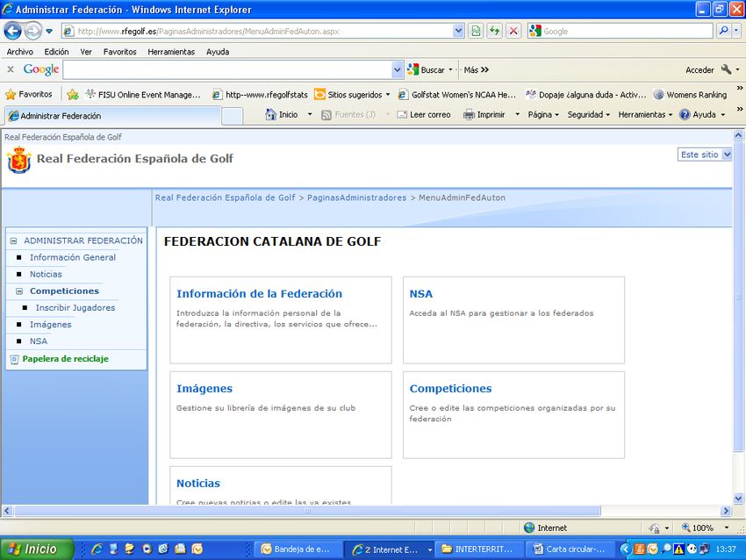Collapse the Competiciones tree node

click(19, 291)
